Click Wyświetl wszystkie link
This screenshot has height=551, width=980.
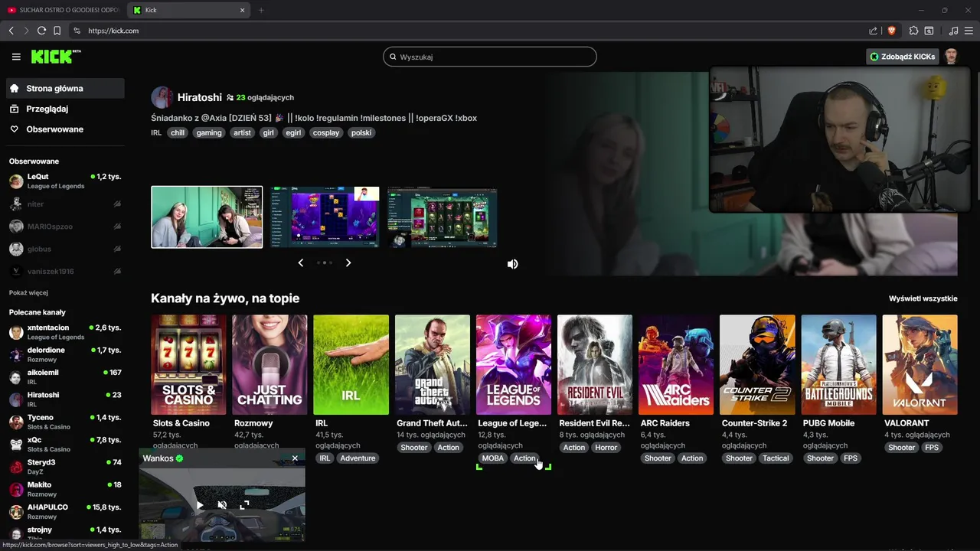tap(923, 298)
